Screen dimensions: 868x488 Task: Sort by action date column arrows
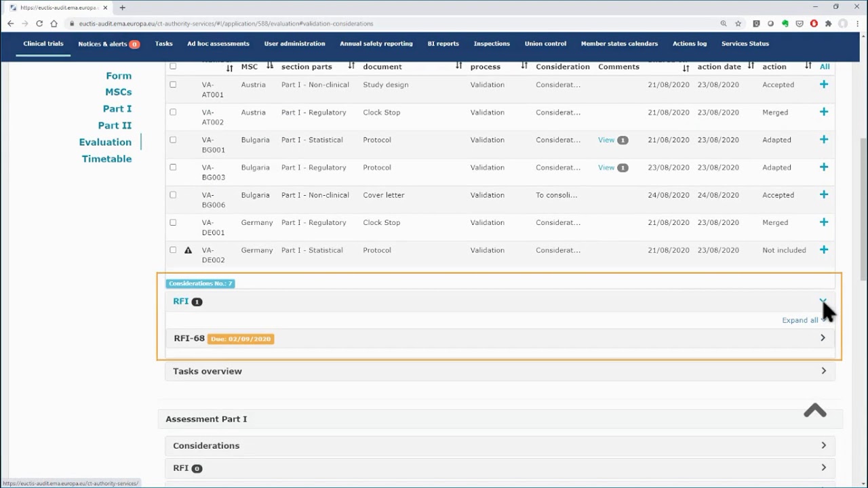pyautogui.click(x=751, y=66)
